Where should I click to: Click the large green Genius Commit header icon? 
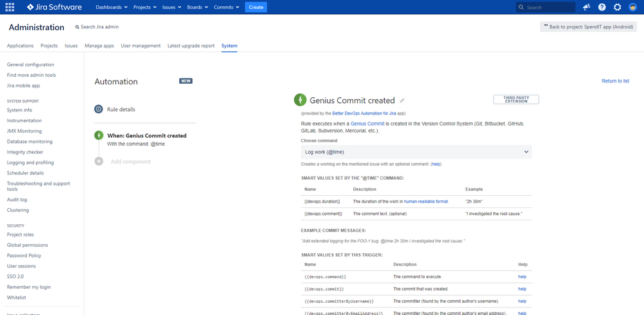click(x=300, y=100)
